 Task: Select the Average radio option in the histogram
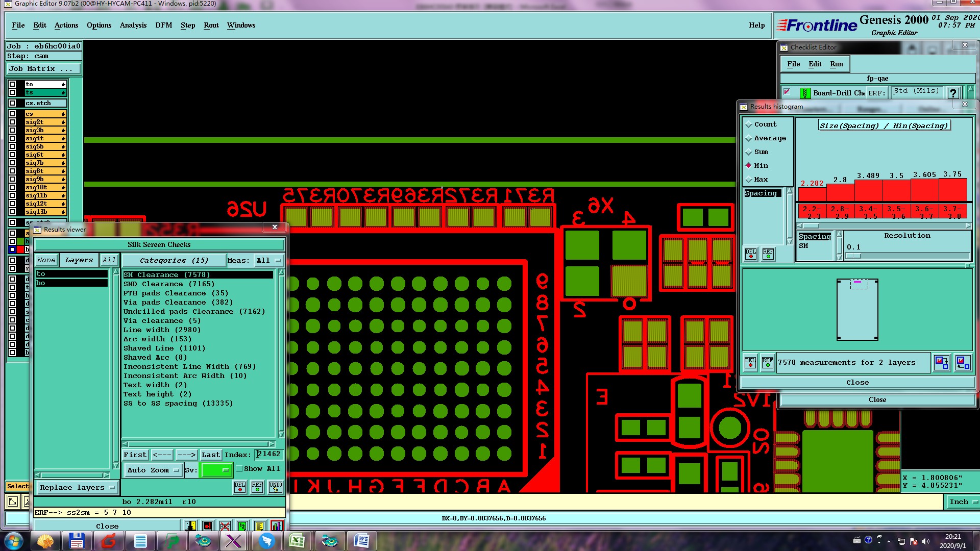coord(749,138)
